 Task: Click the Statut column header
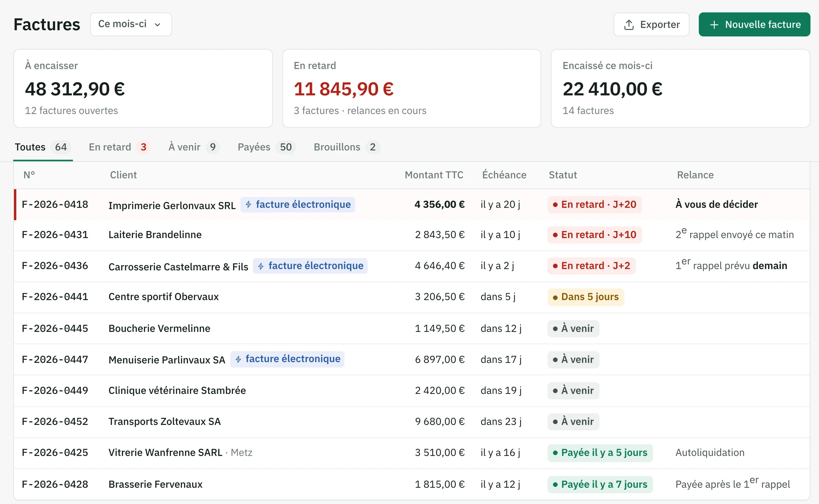tap(563, 175)
